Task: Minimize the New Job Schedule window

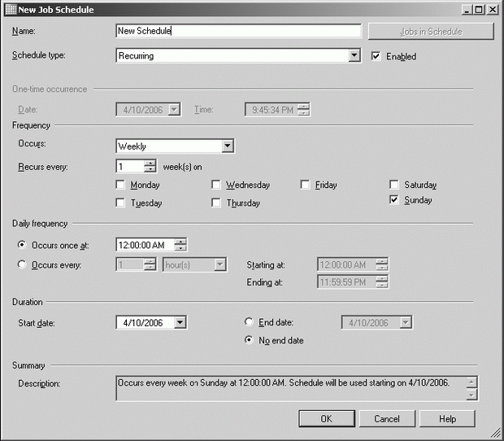Action: click(x=467, y=10)
